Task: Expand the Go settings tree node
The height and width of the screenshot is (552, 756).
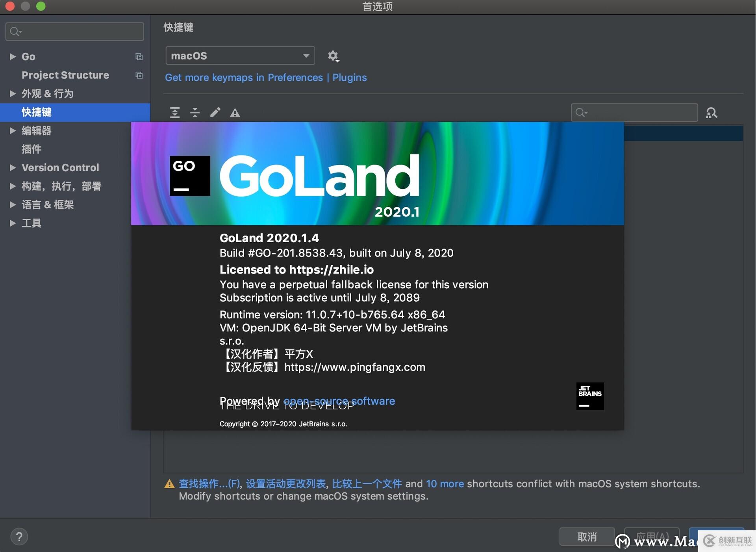Action: pyautogui.click(x=13, y=57)
